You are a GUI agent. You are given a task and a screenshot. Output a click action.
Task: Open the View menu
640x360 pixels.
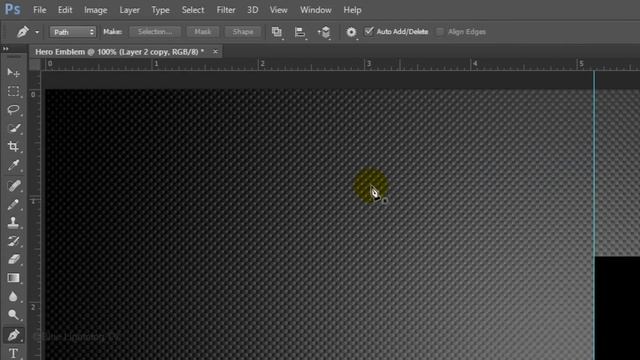[278, 10]
